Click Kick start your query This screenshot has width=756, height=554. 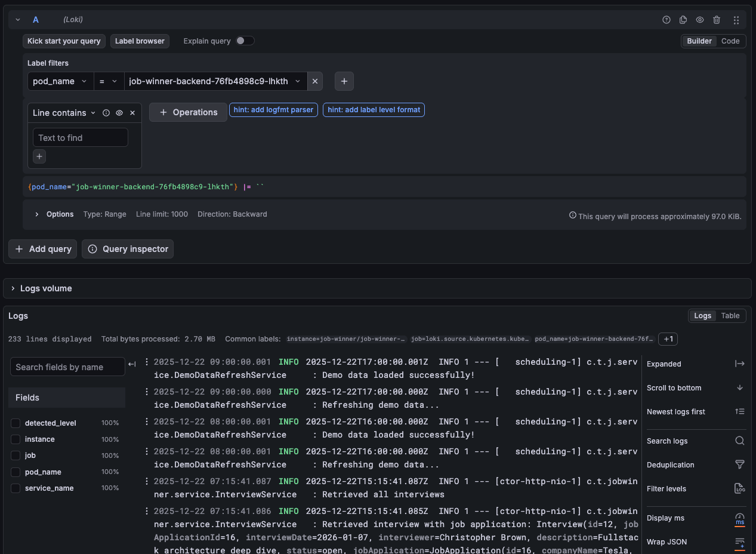[64, 41]
